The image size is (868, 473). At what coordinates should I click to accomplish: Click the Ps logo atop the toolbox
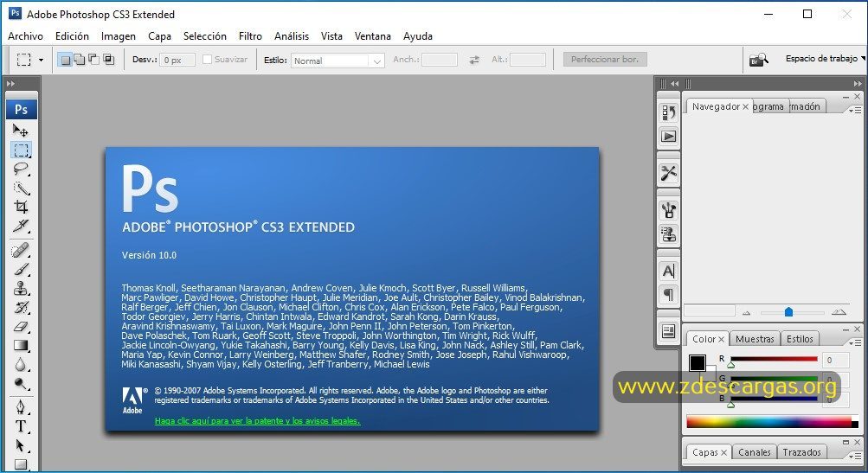22,109
